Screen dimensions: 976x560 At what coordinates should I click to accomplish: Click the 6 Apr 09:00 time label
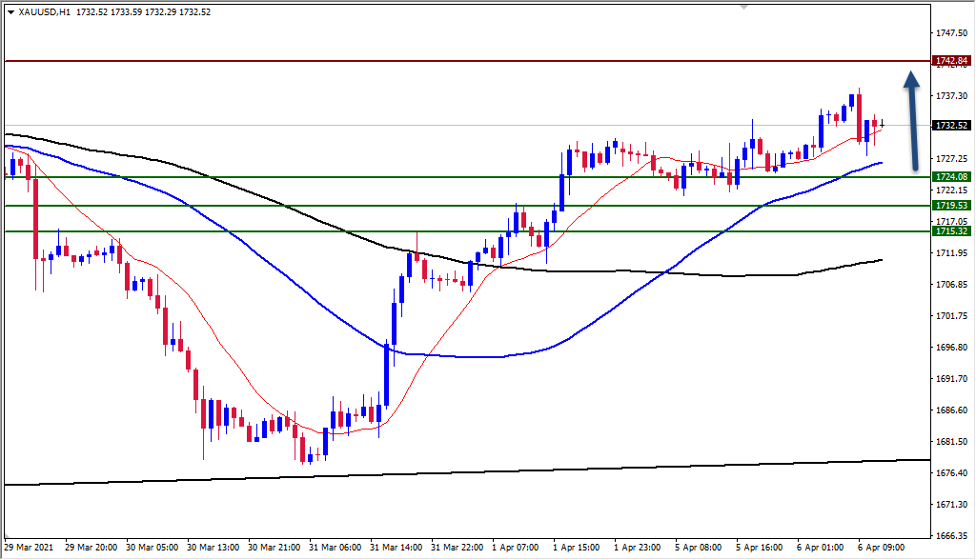tap(882, 548)
